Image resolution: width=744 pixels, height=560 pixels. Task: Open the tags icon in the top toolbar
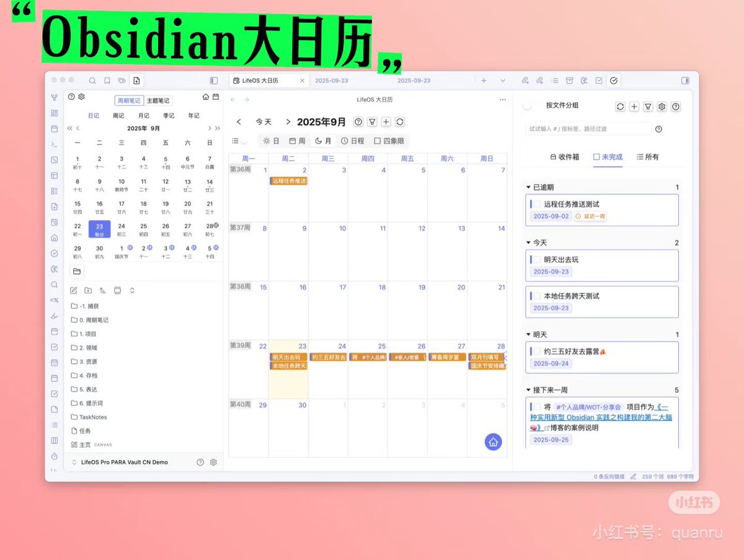coord(122,80)
